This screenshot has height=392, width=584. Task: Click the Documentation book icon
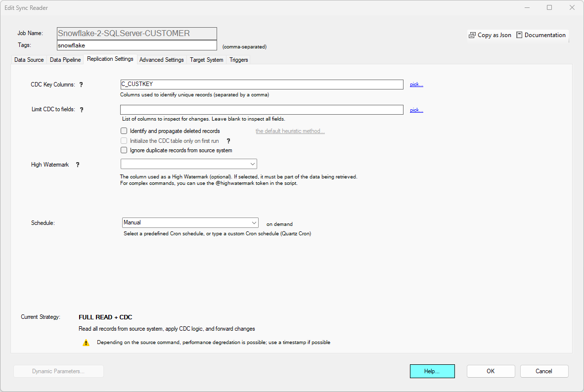[519, 35]
